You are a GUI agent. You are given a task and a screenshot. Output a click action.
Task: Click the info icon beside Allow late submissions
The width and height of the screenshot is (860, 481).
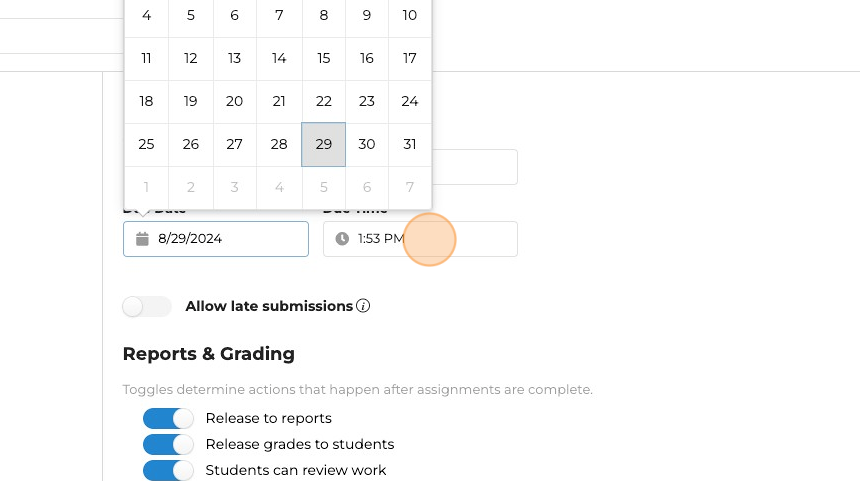[363, 306]
